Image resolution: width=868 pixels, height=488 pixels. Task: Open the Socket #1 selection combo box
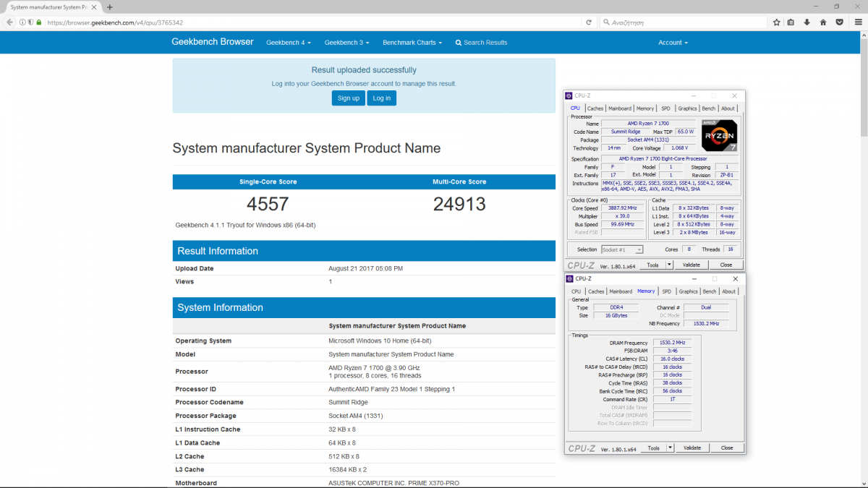pos(622,249)
